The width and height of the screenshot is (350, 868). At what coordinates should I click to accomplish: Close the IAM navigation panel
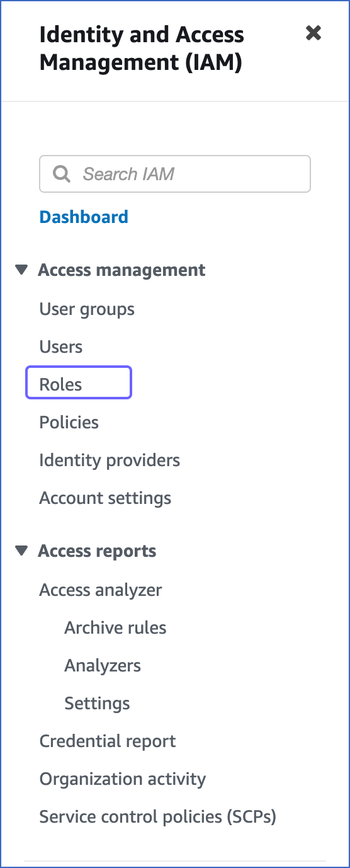coord(313,33)
